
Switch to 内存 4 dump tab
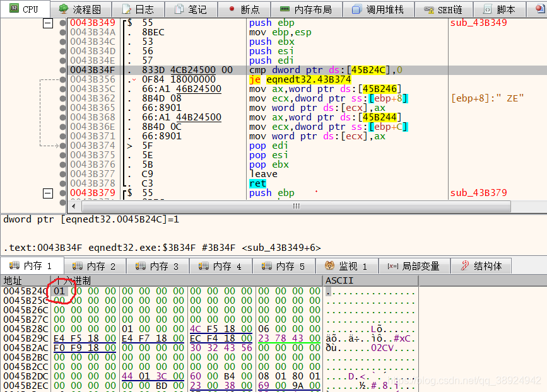coord(221,266)
